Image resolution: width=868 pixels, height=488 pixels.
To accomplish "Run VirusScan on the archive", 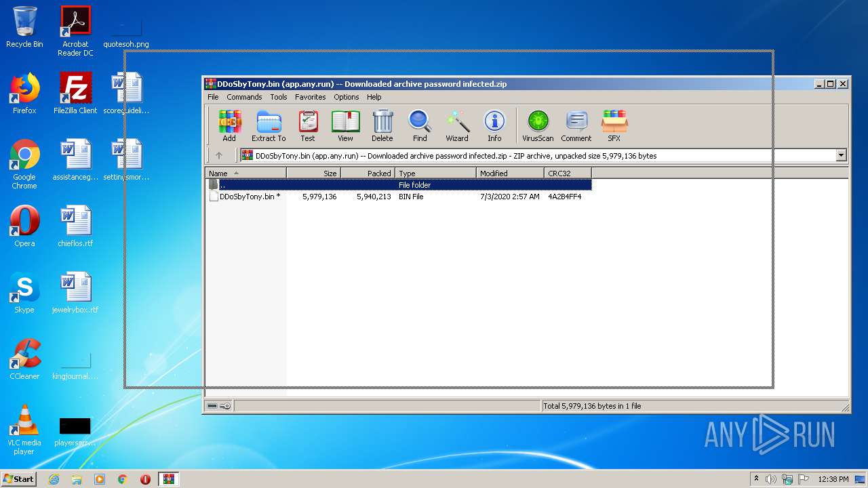I will pyautogui.click(x=538, y=126).
